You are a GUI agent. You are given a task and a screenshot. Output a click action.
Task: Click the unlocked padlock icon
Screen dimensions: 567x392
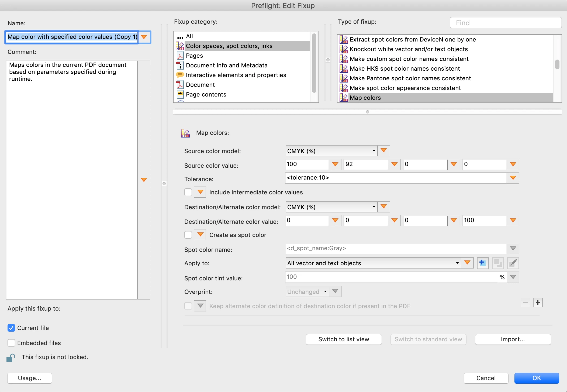point(11,357)
